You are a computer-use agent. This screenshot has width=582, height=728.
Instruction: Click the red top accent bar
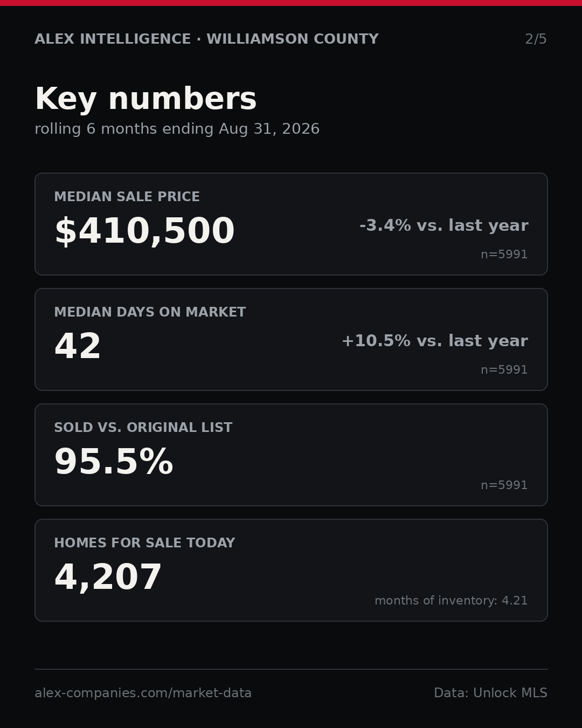coord(291,3)
